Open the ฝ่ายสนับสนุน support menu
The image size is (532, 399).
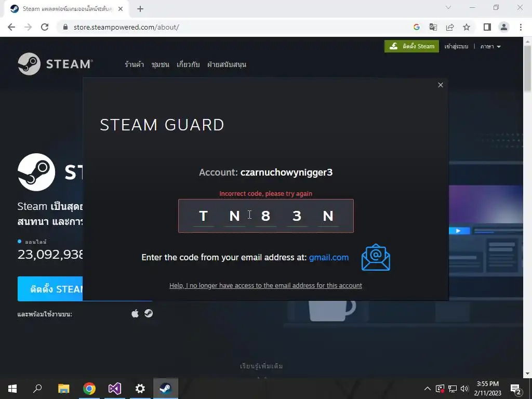(227, 64)
